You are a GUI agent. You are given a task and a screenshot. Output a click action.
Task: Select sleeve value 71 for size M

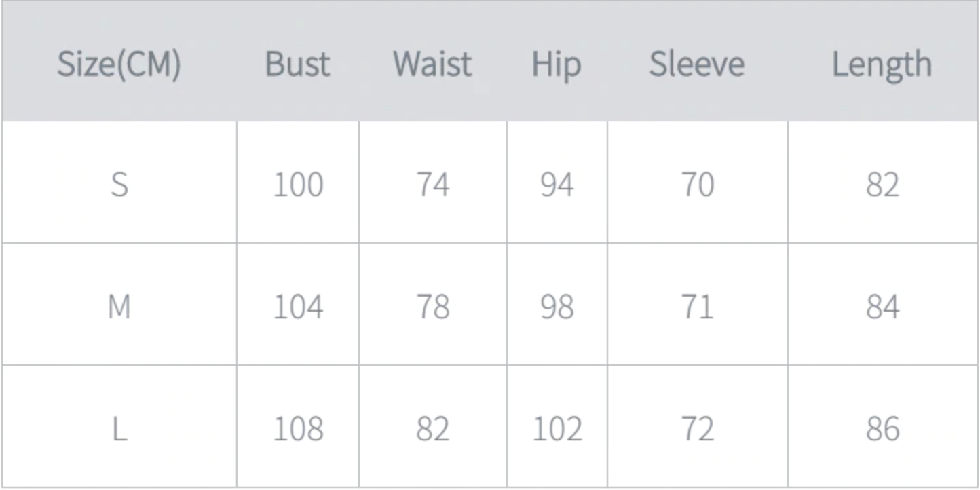click(x=698, y=307)
